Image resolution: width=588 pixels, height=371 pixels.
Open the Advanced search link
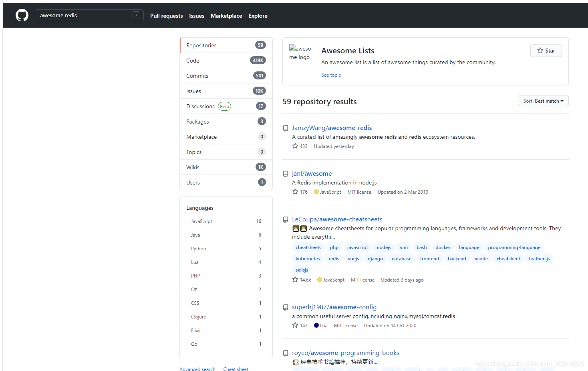[197, 369]
